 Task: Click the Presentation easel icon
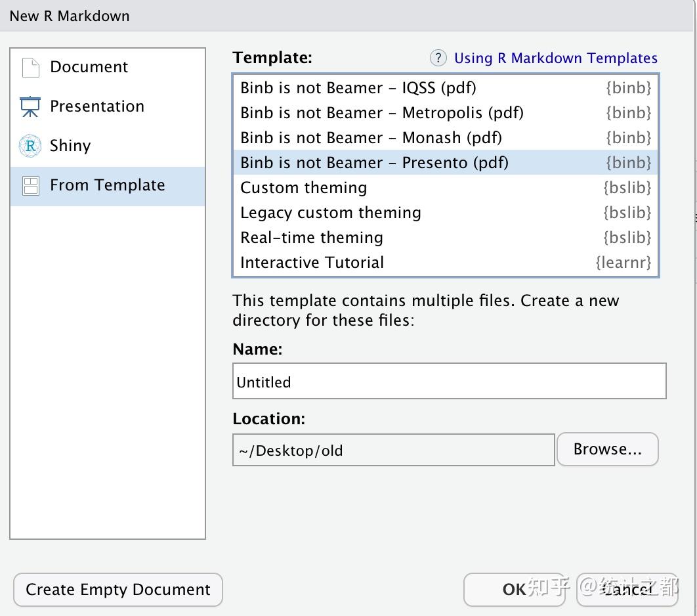pos(30,106)
